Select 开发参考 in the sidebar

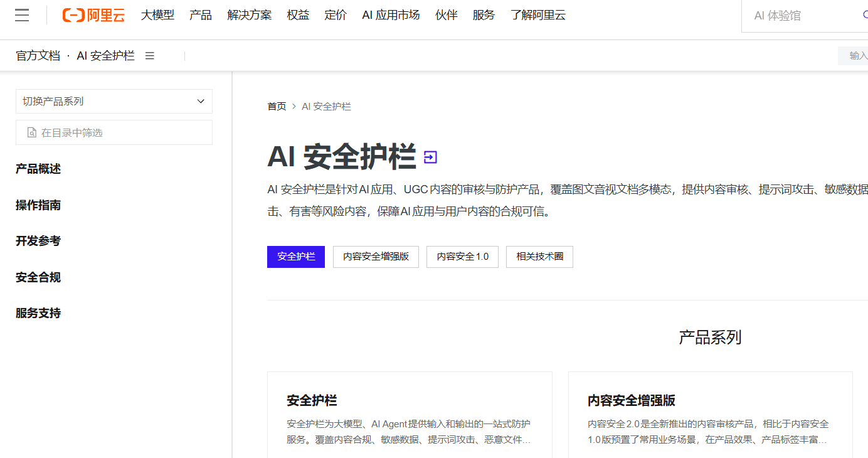(x=38, y=241)
